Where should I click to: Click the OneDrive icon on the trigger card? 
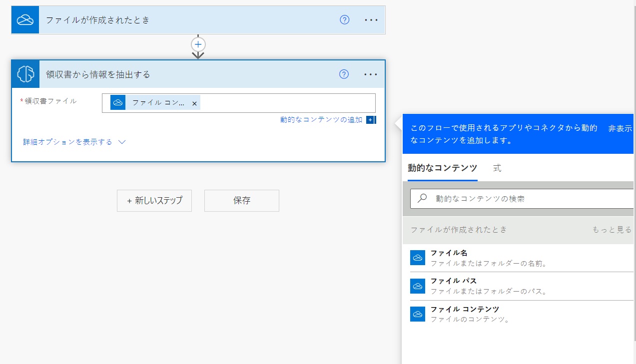click(x=25, y=20)
